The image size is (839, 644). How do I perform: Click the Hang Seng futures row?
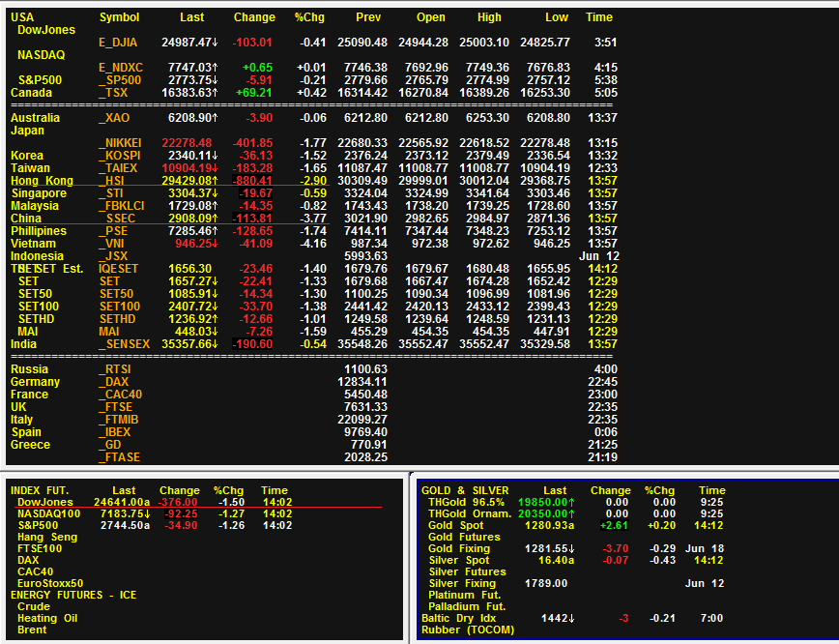(47, 537)
